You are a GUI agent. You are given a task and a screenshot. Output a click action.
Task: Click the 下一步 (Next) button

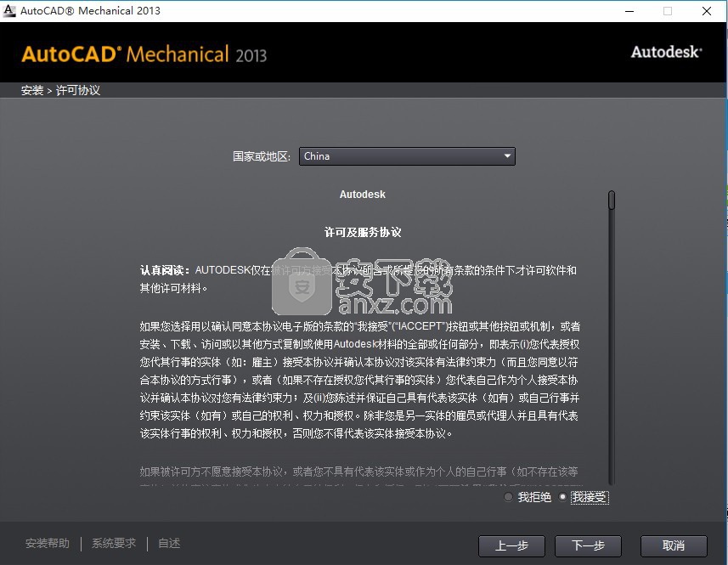tap(588, 545)
